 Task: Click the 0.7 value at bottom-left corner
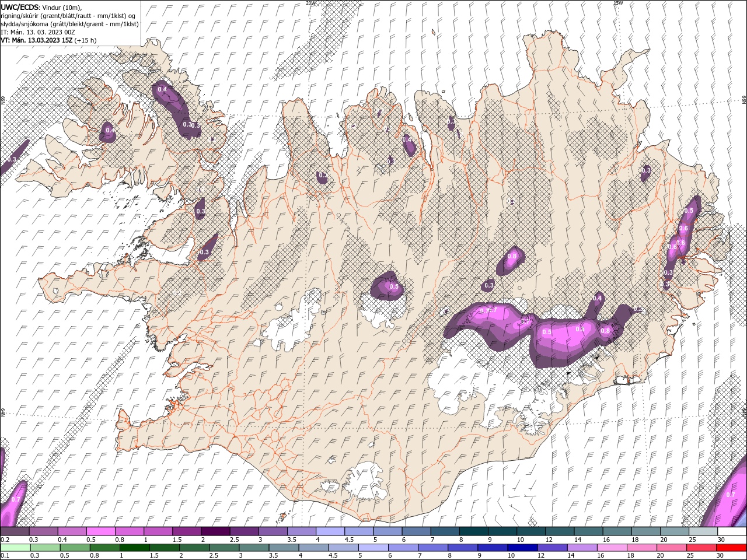click(15, 500)
